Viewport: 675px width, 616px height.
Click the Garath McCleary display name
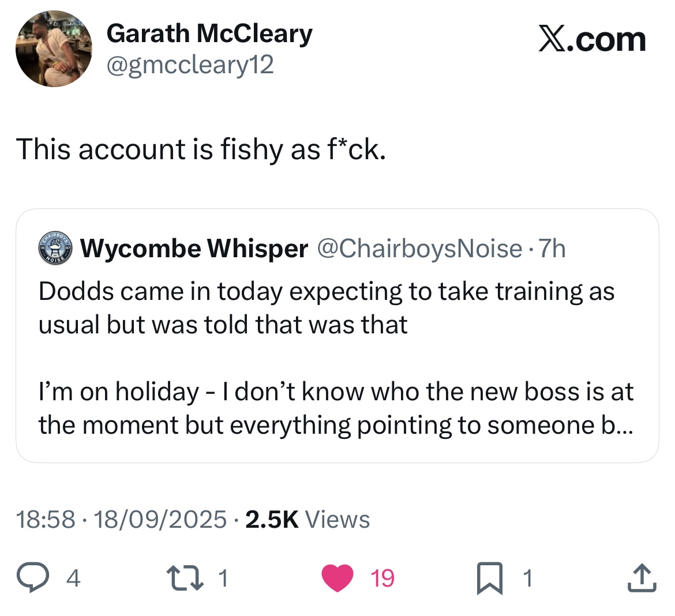tap(209, 34)
